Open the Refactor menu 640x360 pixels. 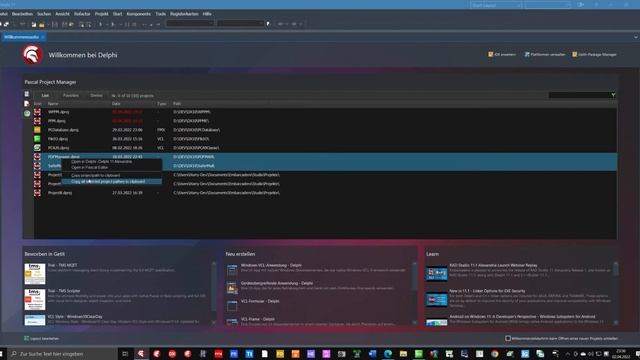pyautogui.click(x=82, y=14)
